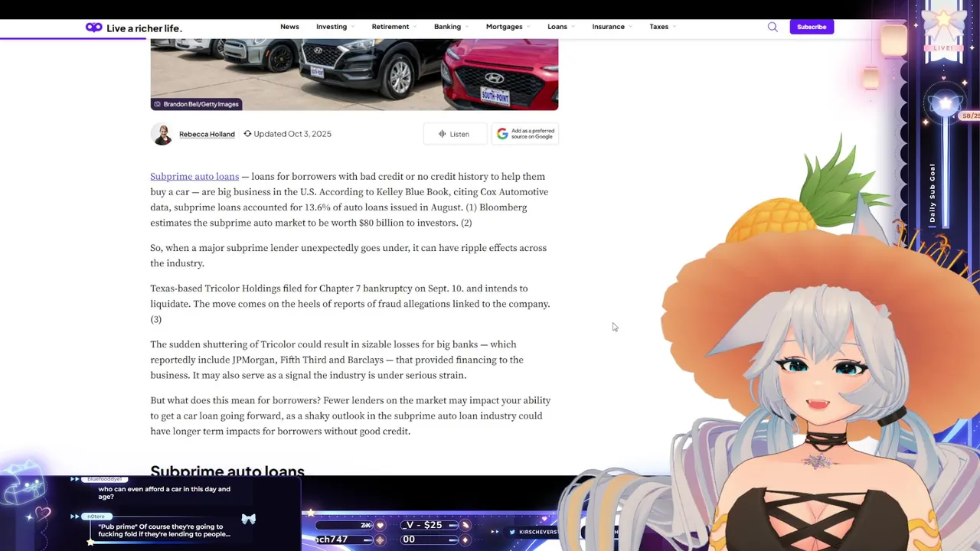This screenshot has height=551, width=980.
Task: Expand the Taxes dropdown arrow
Action: tap(673, 27)
